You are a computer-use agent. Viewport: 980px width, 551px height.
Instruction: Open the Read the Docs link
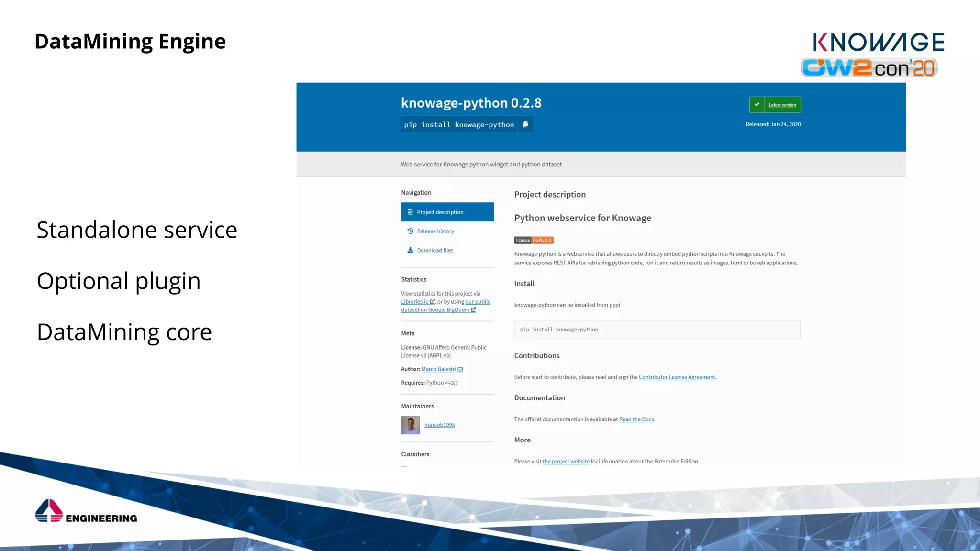tap(636, 419)
